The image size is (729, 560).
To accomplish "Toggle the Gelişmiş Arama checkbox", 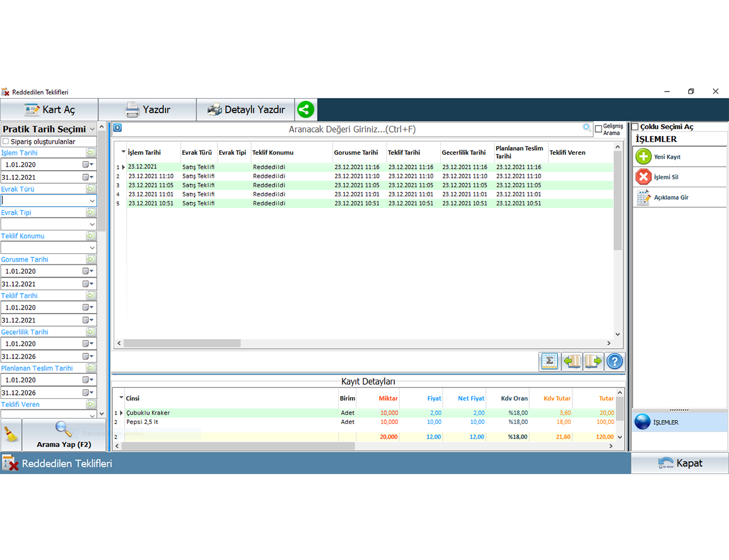I will [x=598, y=129].
